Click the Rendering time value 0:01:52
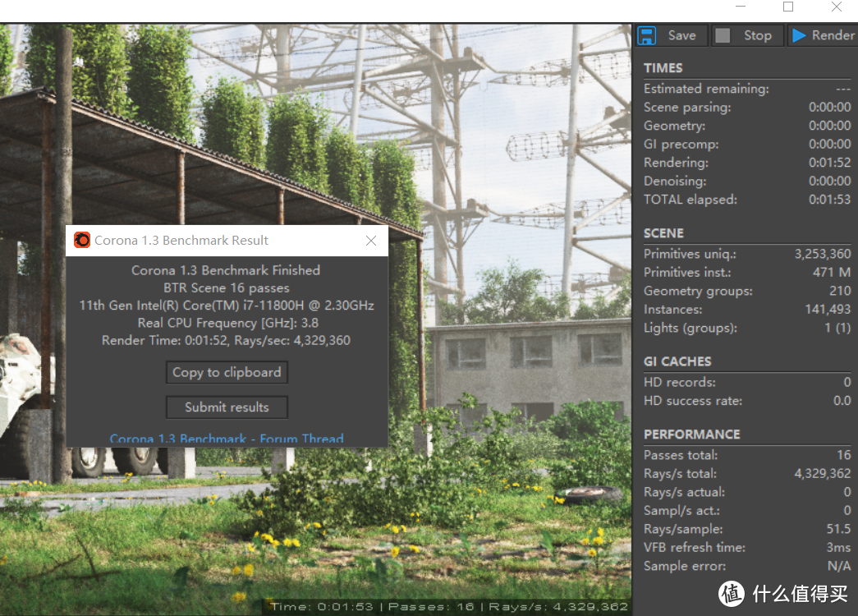 (x=829, y=163)
